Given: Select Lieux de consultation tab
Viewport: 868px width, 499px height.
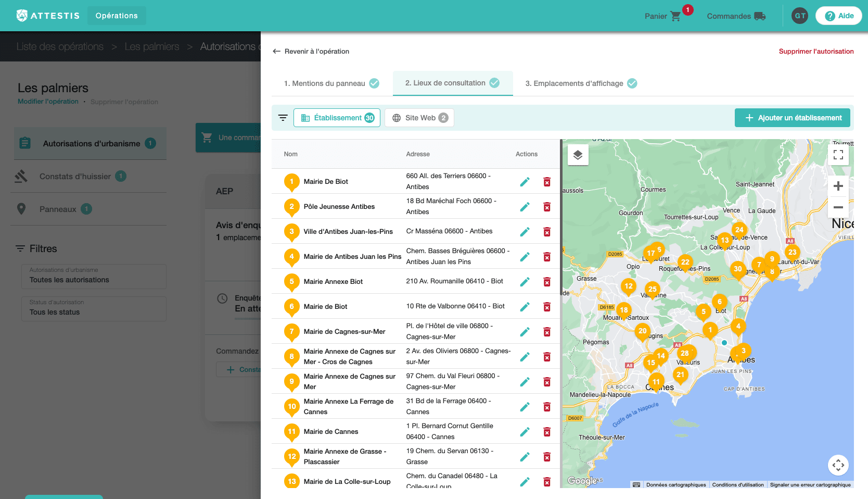Looking at the screenshot, I should (x=453, y=83).
